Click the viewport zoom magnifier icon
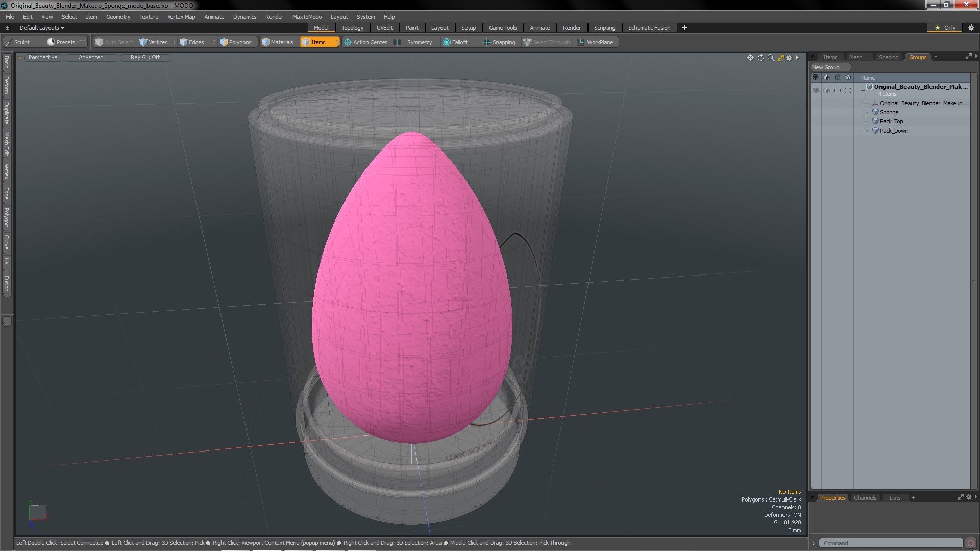This screenshot has width=980, height=551. pyautogui.click(x=771, y=58)
